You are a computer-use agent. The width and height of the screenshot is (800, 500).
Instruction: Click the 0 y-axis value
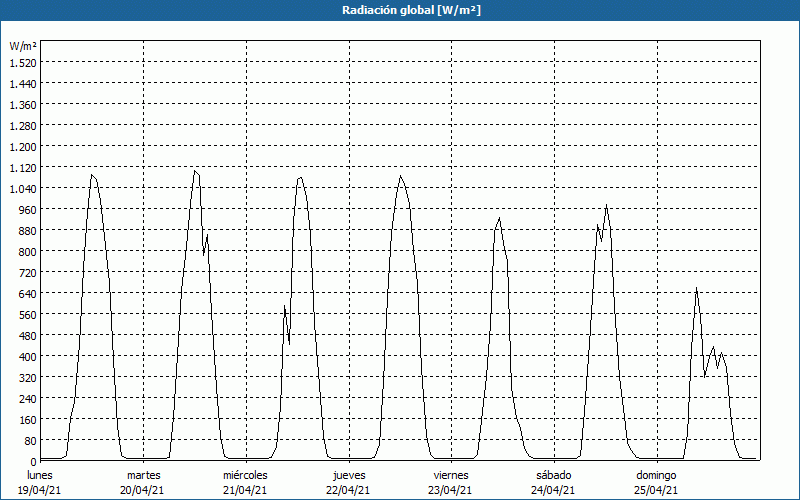tap(34, 462)
